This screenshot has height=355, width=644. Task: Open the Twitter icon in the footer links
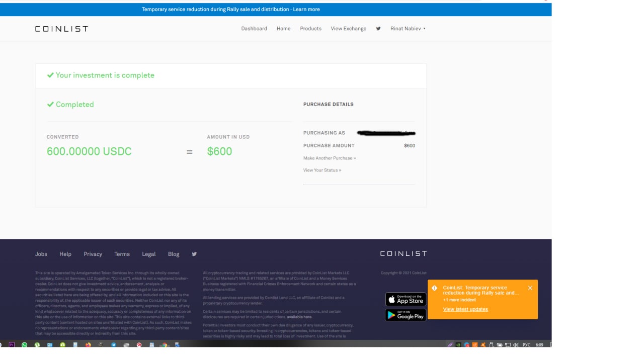[x=194, y=254]
